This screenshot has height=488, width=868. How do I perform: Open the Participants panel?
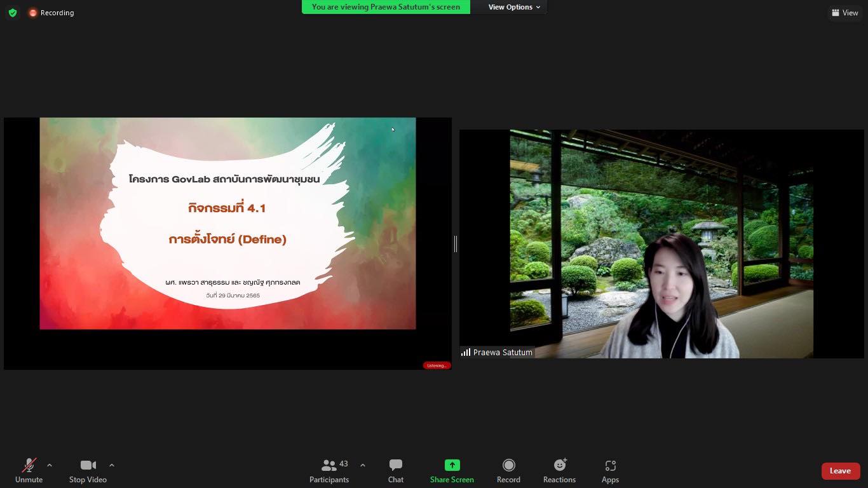pos(329,471)
